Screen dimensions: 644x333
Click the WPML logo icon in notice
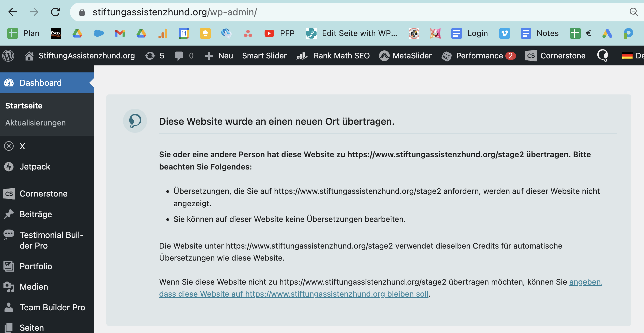(135, 121)
